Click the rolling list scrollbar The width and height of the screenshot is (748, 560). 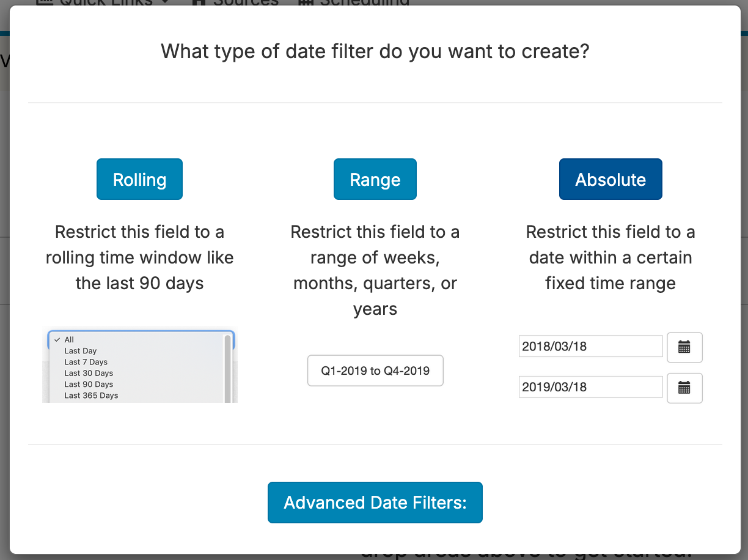pyautogui.click(x=227, y=367)
